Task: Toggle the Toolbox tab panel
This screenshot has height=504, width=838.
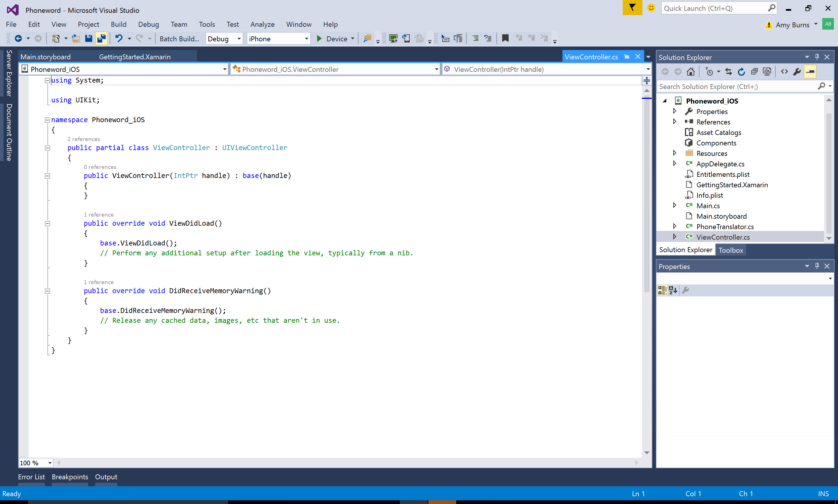Action: (x=730, y=250)
